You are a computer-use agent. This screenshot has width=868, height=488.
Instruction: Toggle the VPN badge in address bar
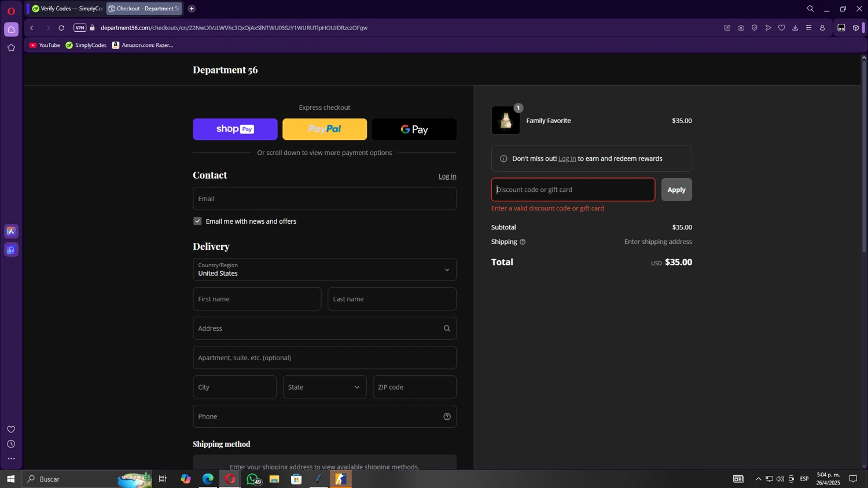point(80,28)
